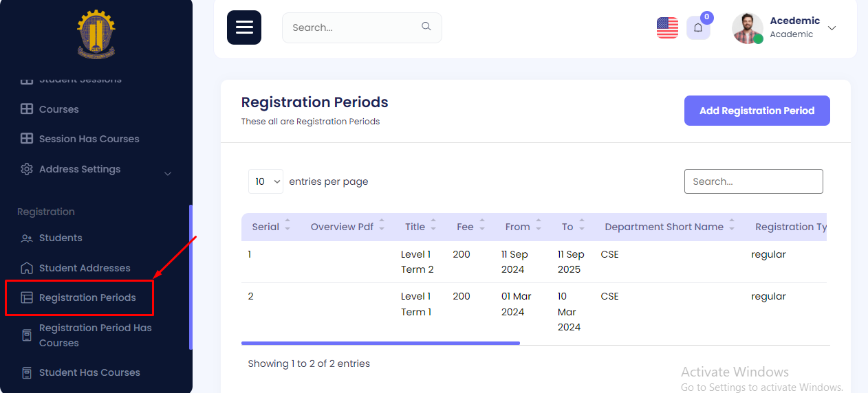Screen dimensions: 868x393
Task: Click the table's horizontal scrollbar
Action: point(380,343)
